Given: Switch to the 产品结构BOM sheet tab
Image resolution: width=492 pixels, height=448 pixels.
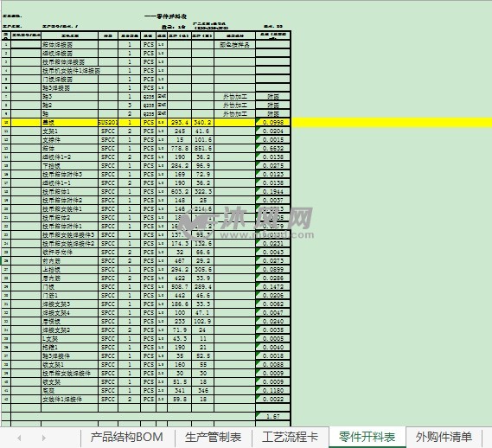Looking at the screenshot, I should tap(127, 438).
